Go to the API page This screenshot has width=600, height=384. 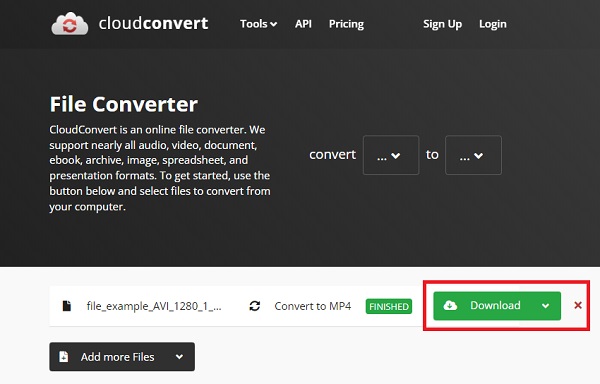(x=303, y=24)
